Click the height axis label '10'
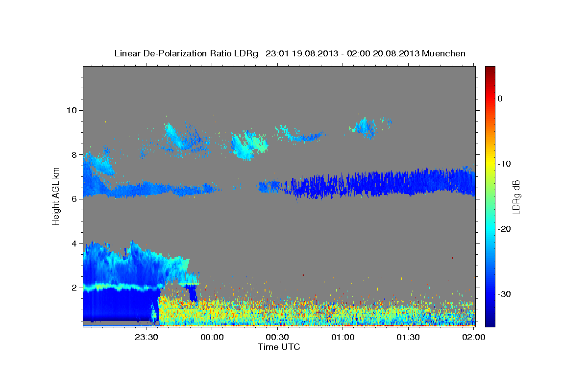Image resolution: width=588 pixels, height=392 pixels. [72, 110]
